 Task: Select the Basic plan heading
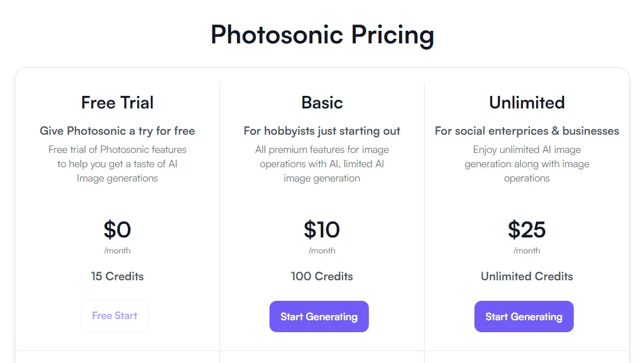tap(321, 103)
